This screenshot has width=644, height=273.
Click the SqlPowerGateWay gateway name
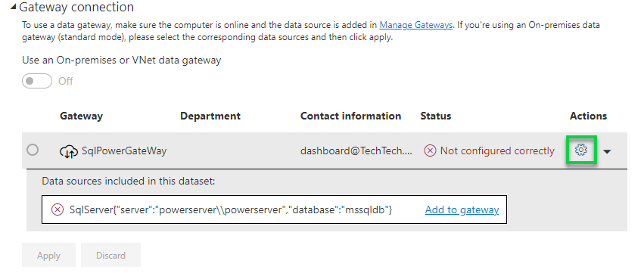pos(124,150)
